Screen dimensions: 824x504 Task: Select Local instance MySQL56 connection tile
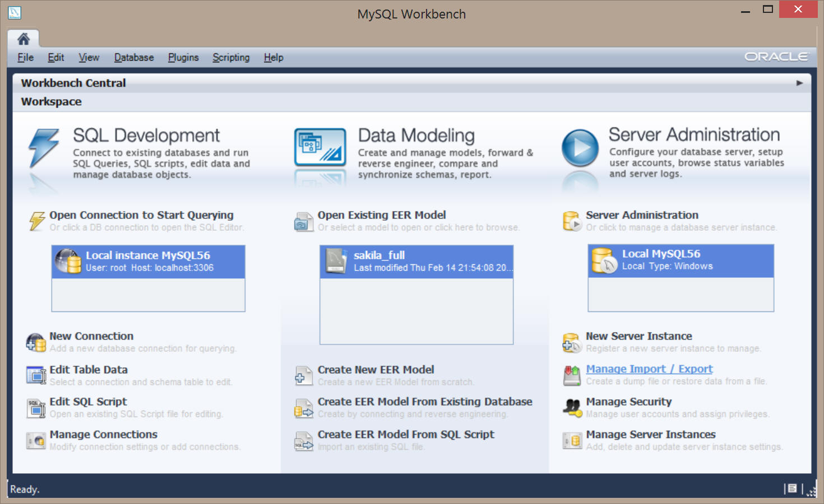click(x=149, y=262)
